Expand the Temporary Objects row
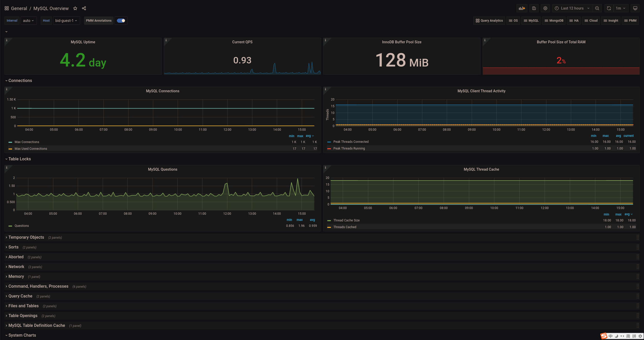The height and width of the screenshot is (340, 644). pyautogui.click(x=26, y=237)
